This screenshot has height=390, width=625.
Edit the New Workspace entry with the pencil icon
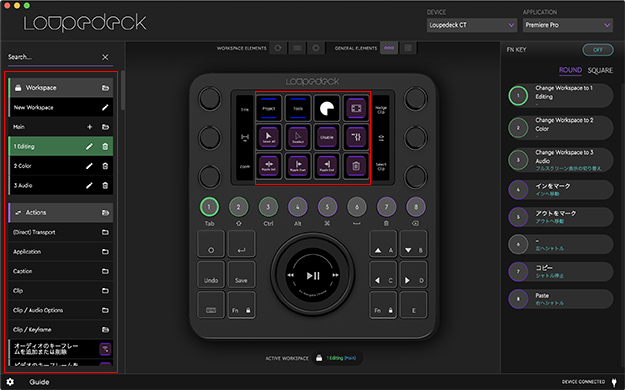tap(105, 107)
